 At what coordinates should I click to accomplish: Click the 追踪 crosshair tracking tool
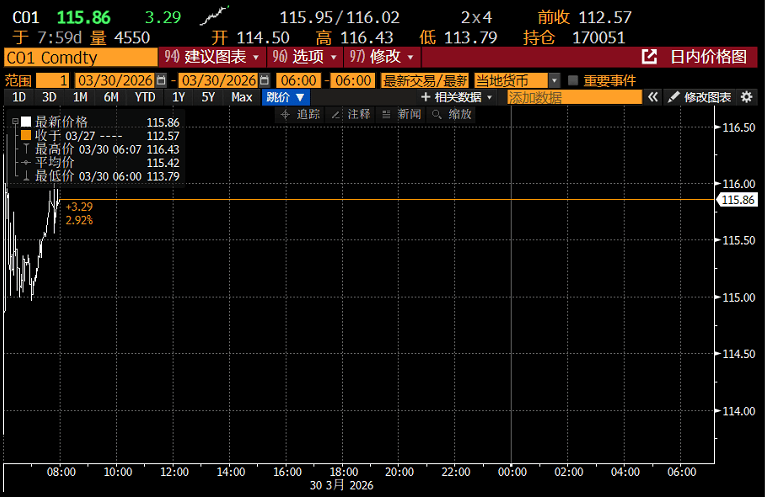[300, 115]
